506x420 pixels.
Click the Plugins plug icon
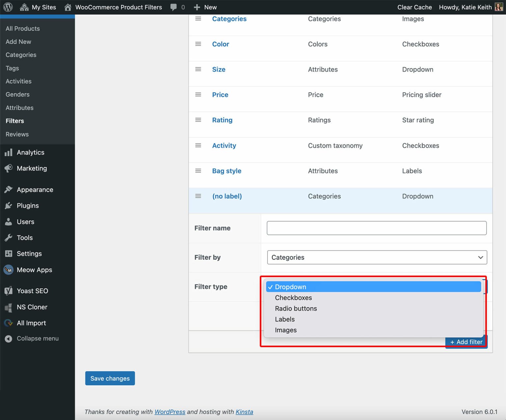(9, 206)
